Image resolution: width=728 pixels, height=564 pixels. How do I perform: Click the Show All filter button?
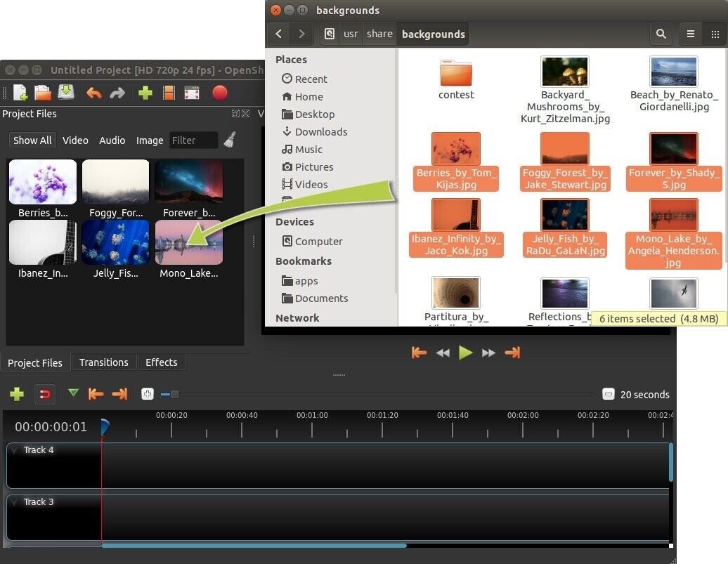[32, 140]
